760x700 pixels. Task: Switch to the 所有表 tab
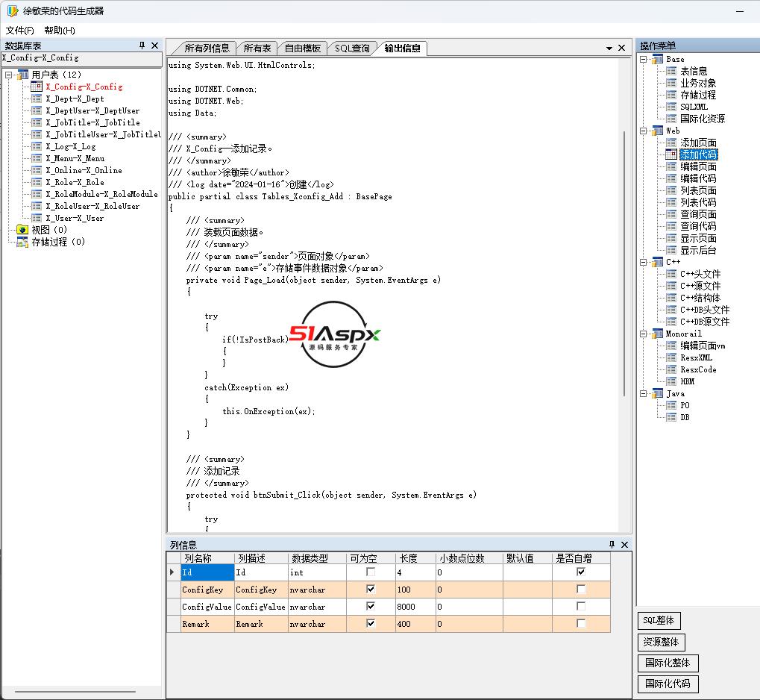(257, 48)
